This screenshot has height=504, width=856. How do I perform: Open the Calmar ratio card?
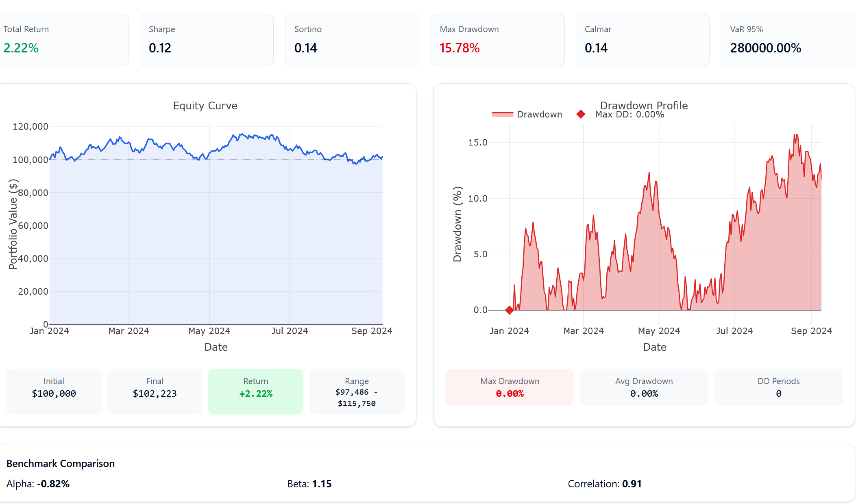[643, 40]
